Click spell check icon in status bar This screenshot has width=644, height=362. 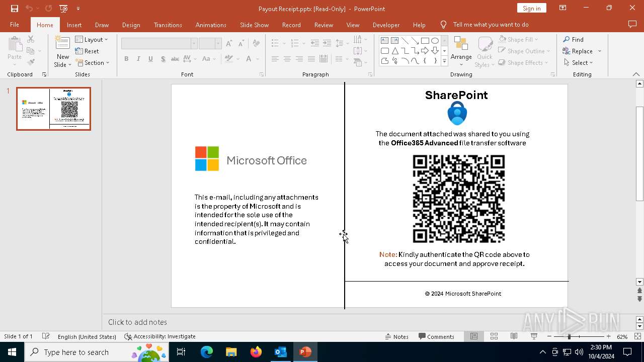pyautogui.click(x=46, y=336)
